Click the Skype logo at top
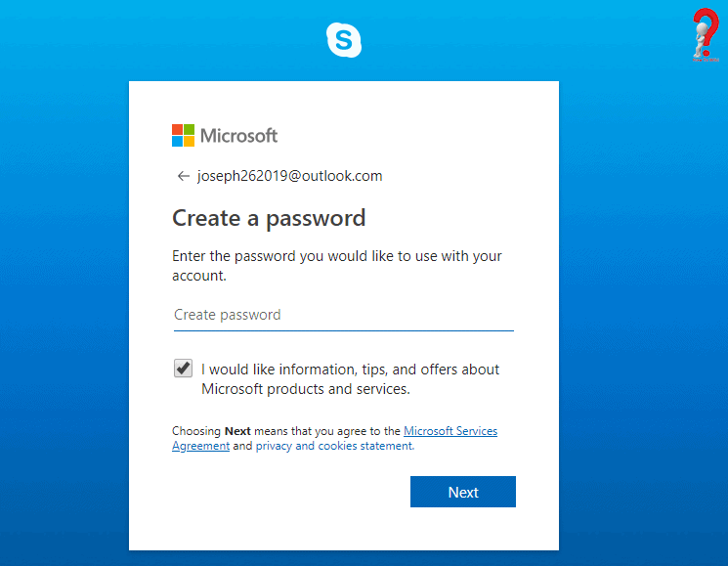 (344, 40)
